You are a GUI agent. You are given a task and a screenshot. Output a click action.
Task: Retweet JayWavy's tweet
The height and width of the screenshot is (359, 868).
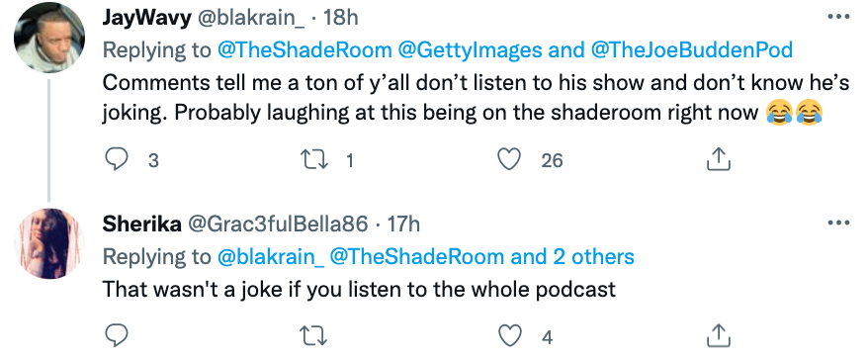313,159
